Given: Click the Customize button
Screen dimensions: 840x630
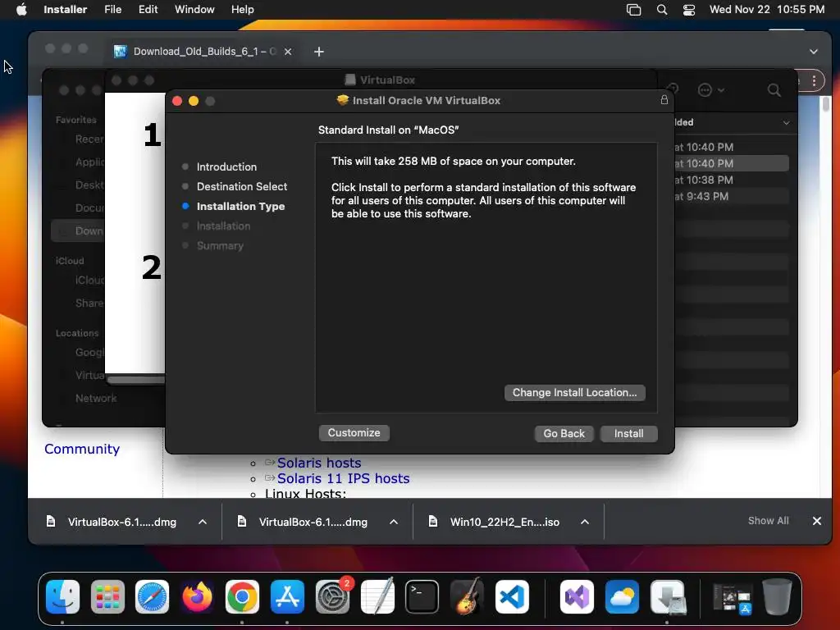Looking at the screenshot, I should 354,433.
